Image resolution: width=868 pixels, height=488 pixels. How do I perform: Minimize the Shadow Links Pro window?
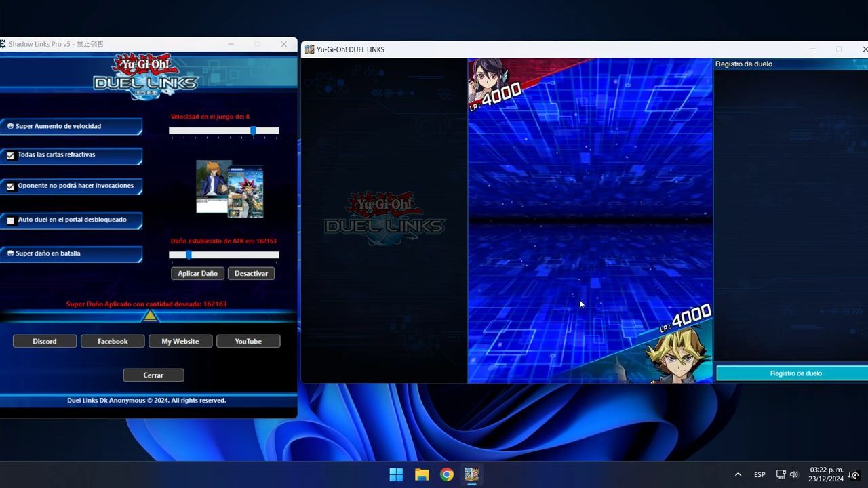pyautogui.click(x=231, y=44)
